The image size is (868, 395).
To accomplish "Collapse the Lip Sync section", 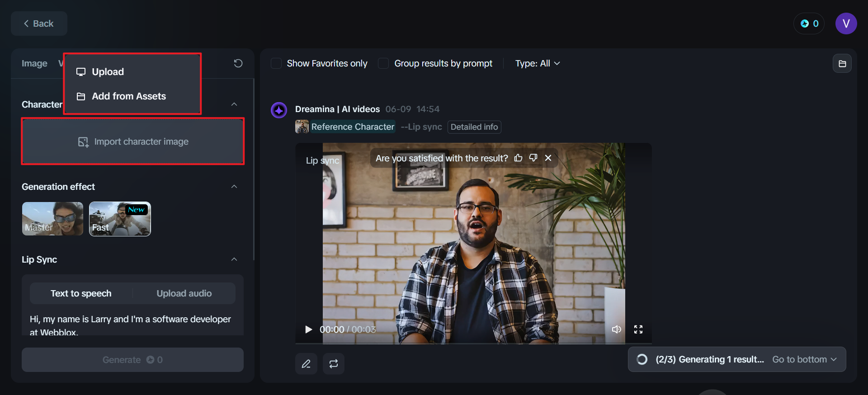I will click(x=234, y=259).
